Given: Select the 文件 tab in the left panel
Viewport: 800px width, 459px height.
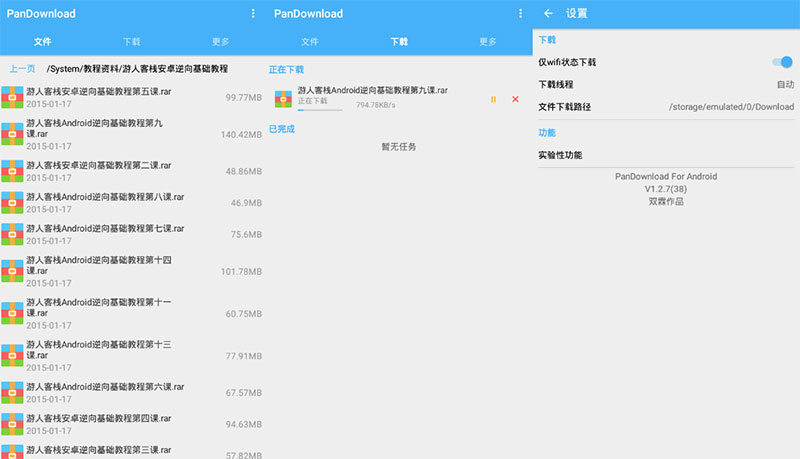Looking at the screenshot, I should click(42, 42).
